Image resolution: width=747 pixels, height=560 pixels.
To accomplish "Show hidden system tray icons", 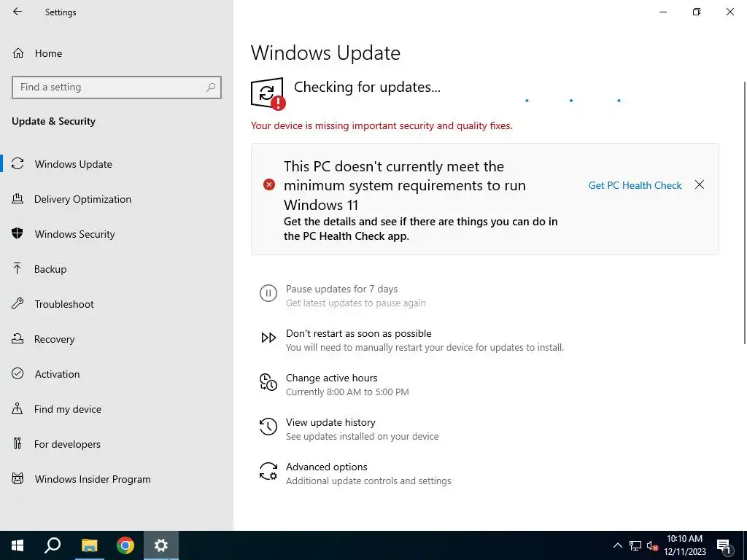I will (617, 545).
